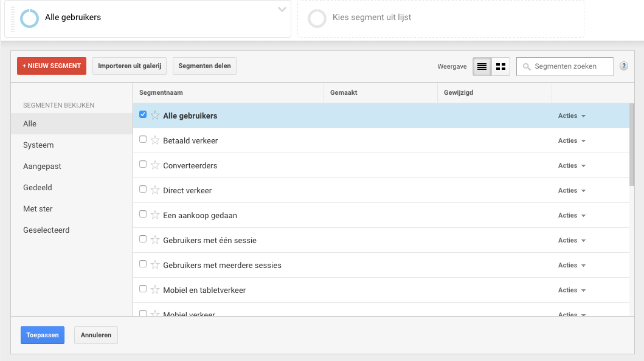The image size is (644, 361).
Task: Switch to grid view display
Action: point(500,66)
